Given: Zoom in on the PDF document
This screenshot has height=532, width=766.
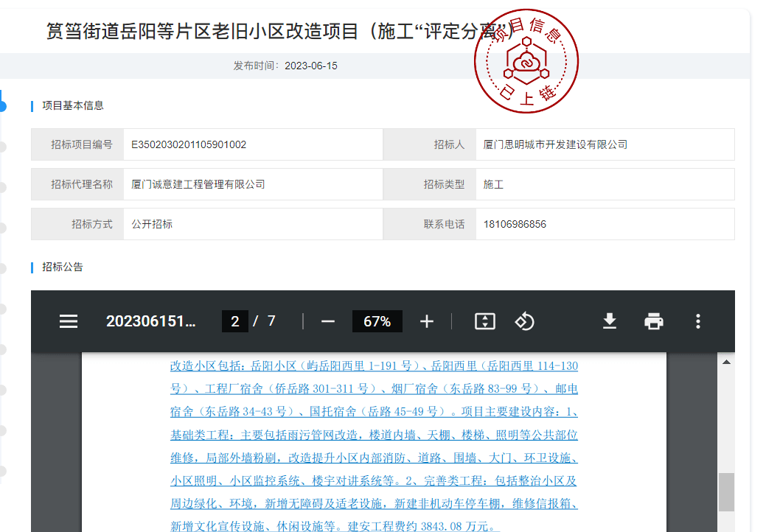Looking at the screenshot, I should 427,321.
